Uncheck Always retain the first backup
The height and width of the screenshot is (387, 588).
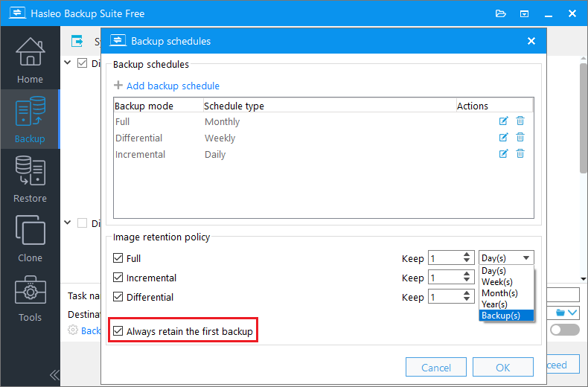pos(118,331)
